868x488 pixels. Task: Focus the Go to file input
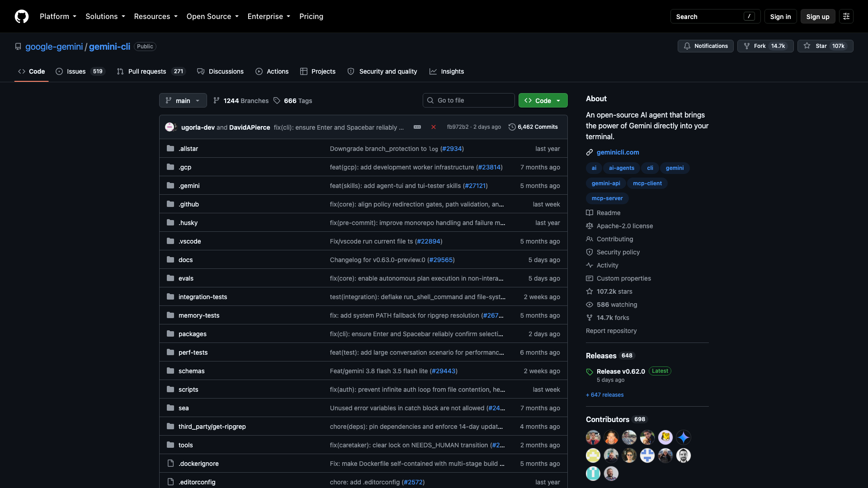coord(469,100)
